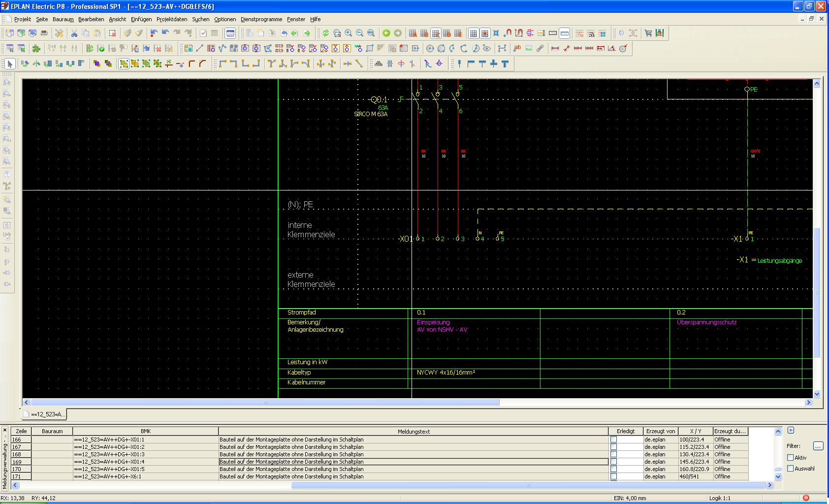Sort messages by BMK column header
Image resolution: width=829 pixels, height=504 pixels.
point(146,432)
